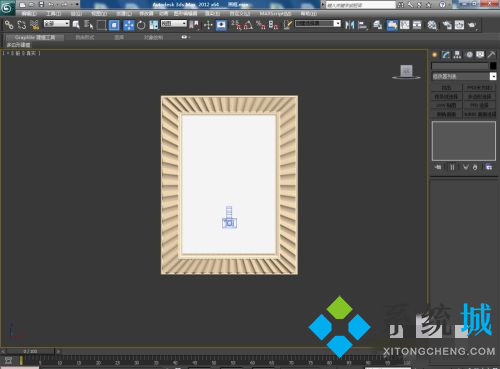
Task: Expand the quick access toolbar customize arrow
Action: click(x=77, y=5)
